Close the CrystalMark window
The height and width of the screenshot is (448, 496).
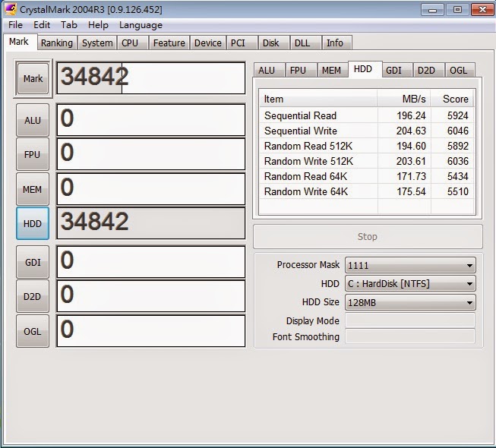[482, 9]
